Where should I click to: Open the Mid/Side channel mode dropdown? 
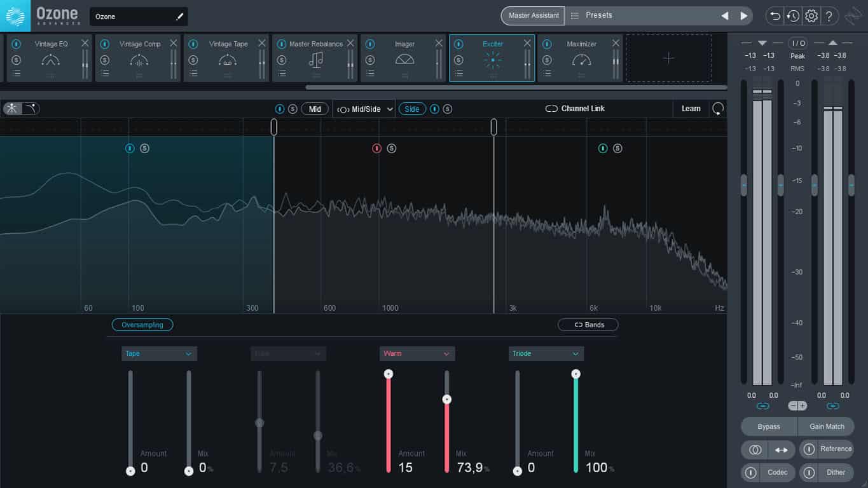click(365, 109)
